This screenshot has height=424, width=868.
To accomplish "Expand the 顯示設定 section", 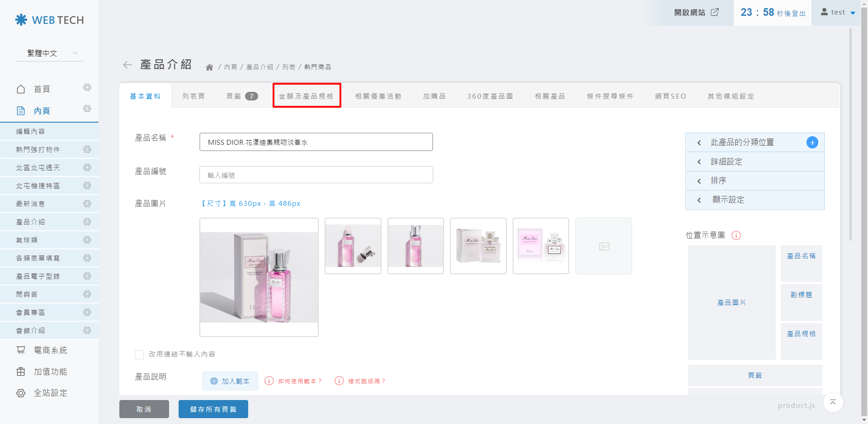I will pos(755,200).
